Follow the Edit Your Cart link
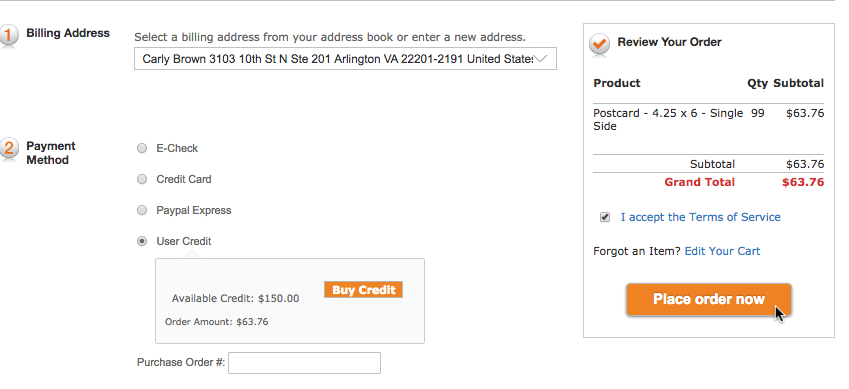 point(722,251)
